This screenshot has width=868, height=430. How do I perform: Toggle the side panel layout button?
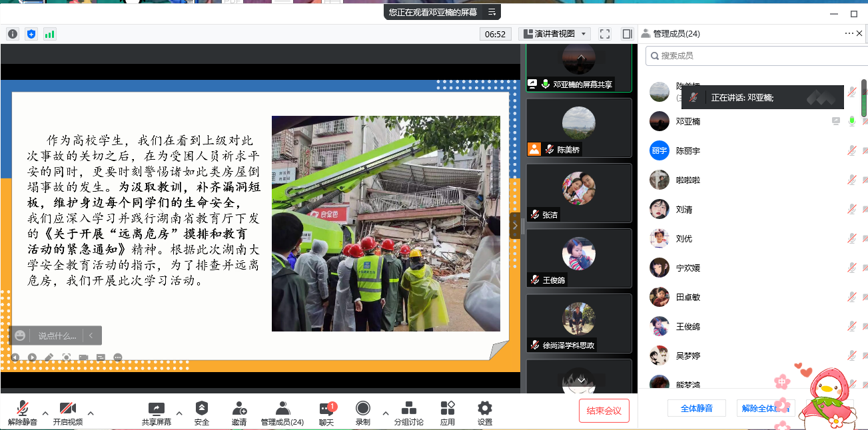tap(627, 34)
